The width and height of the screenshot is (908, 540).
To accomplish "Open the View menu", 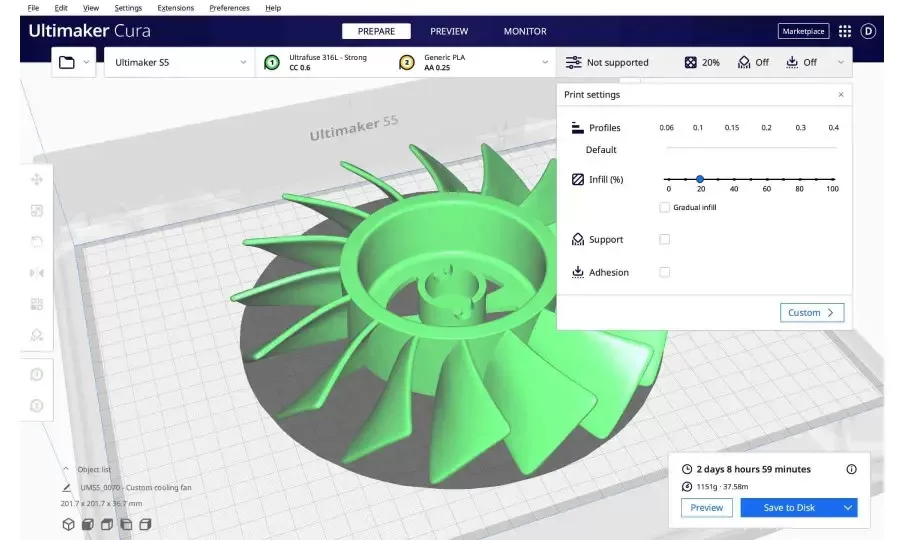I will point(90,8).
